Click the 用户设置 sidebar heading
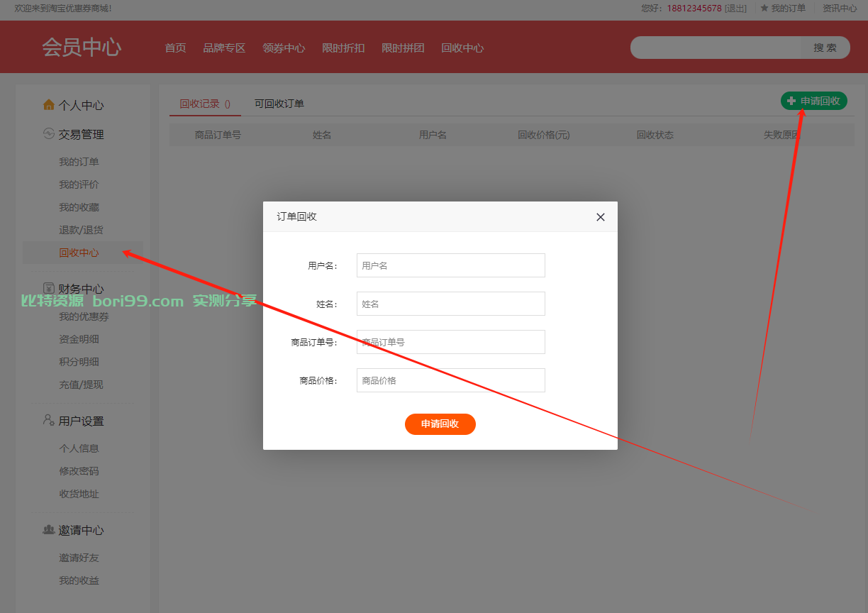868x613 pixels. pos(82,421)
